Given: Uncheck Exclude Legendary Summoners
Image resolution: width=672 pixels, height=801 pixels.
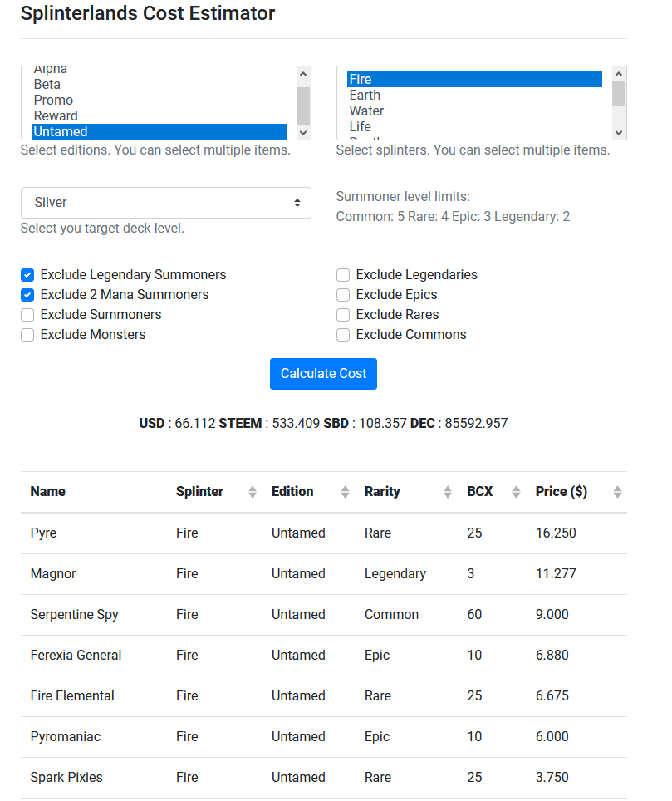Looking at the screenshot, I should click(27, 275).
